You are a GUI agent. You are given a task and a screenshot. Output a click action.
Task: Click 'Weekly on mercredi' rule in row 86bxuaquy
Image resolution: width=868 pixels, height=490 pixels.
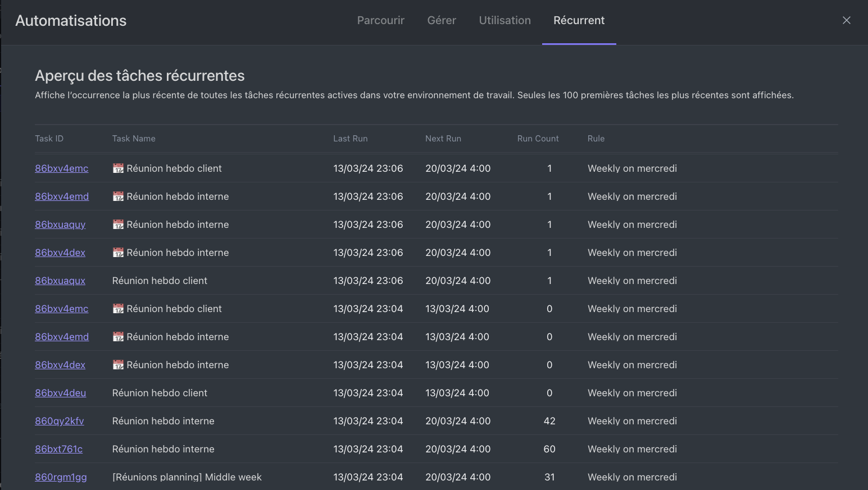click(x=632, y=225)
